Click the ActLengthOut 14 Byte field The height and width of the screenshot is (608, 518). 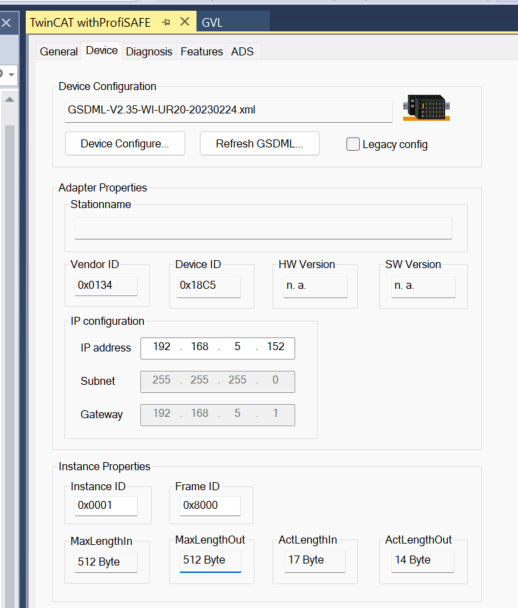(423, 561)
